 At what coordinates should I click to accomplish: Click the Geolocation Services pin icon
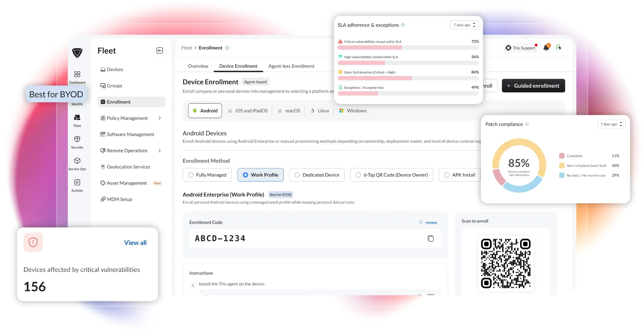coord(103,167)
